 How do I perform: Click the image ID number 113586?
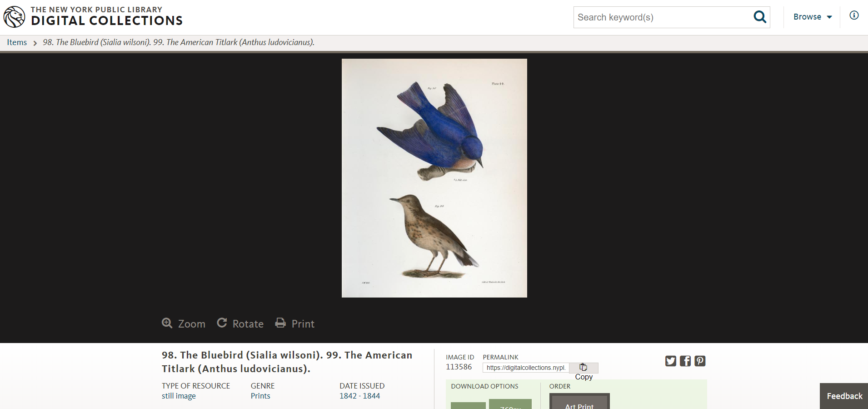pyautogui.click(x=459, y=367)
